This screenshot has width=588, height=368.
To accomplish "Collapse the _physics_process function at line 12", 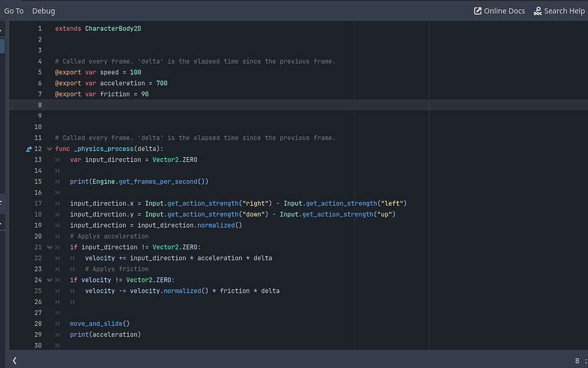I will pyautogui.click(x=49, y=149).
